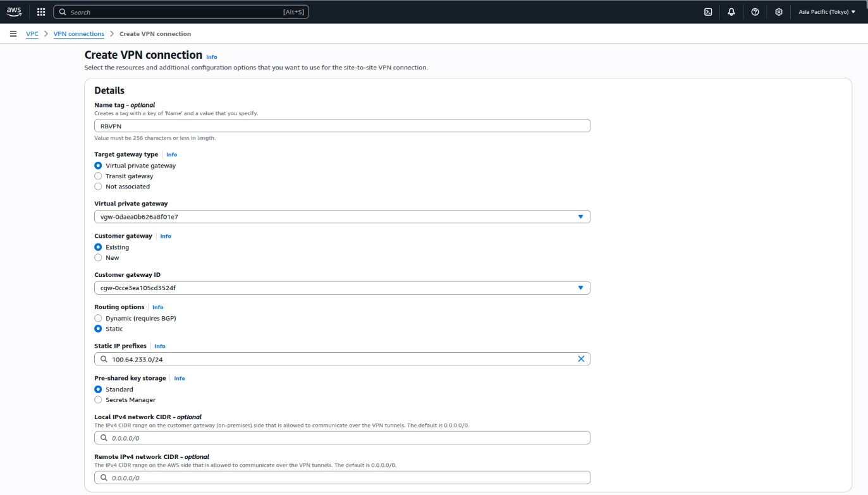Click the Name tag input field
The width and height of the screenshot is (868, 495).
(341, 126)
